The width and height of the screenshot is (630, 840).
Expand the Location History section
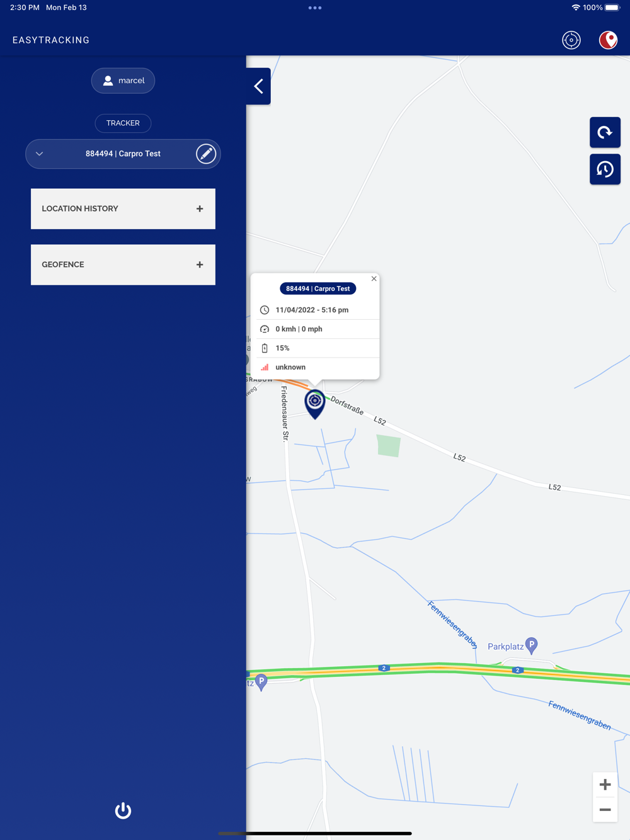(x=123, y=208)
